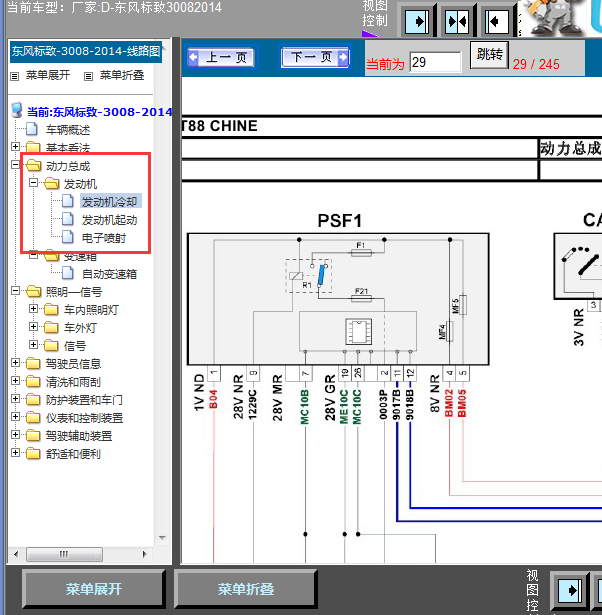This screenshot has height=615, width=602.
Task: Open the 发动机冷却 diagram entry
Action: (109, 202)
